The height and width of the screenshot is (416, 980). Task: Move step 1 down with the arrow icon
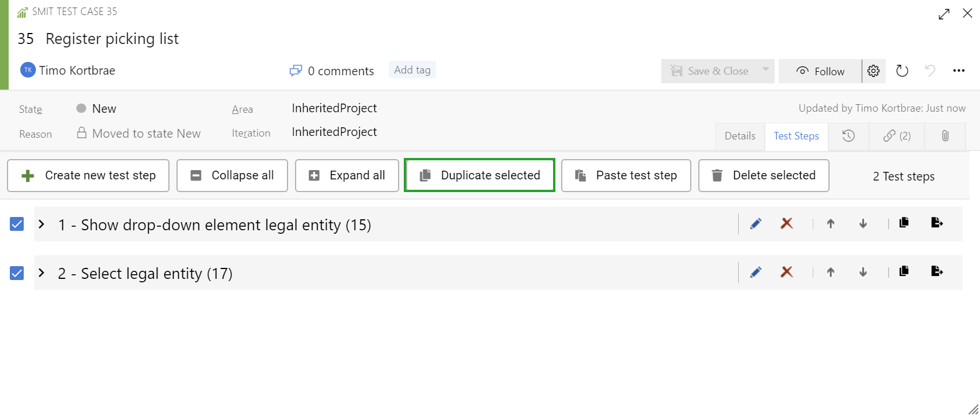863,224
